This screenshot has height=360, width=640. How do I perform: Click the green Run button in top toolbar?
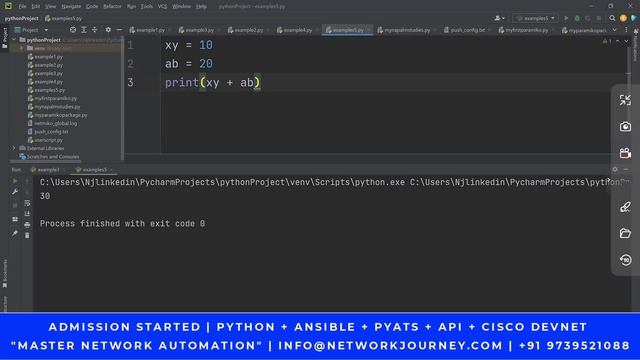coord(566,18)
